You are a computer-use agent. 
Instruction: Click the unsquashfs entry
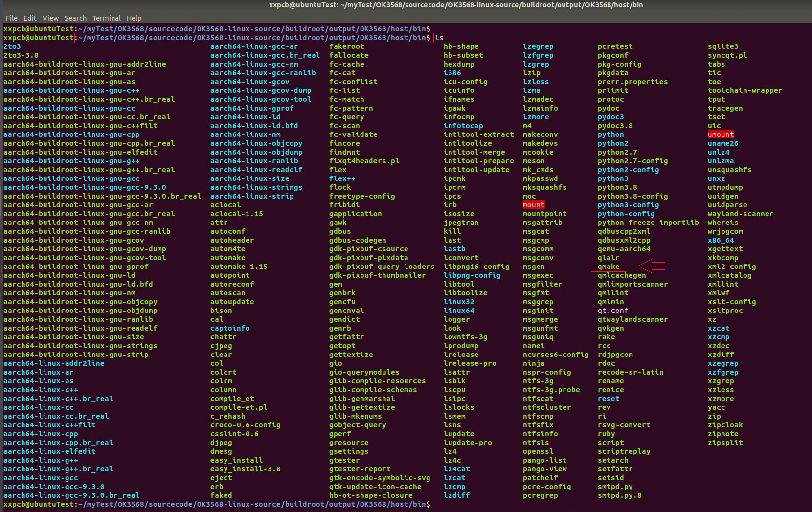point(730,170)
